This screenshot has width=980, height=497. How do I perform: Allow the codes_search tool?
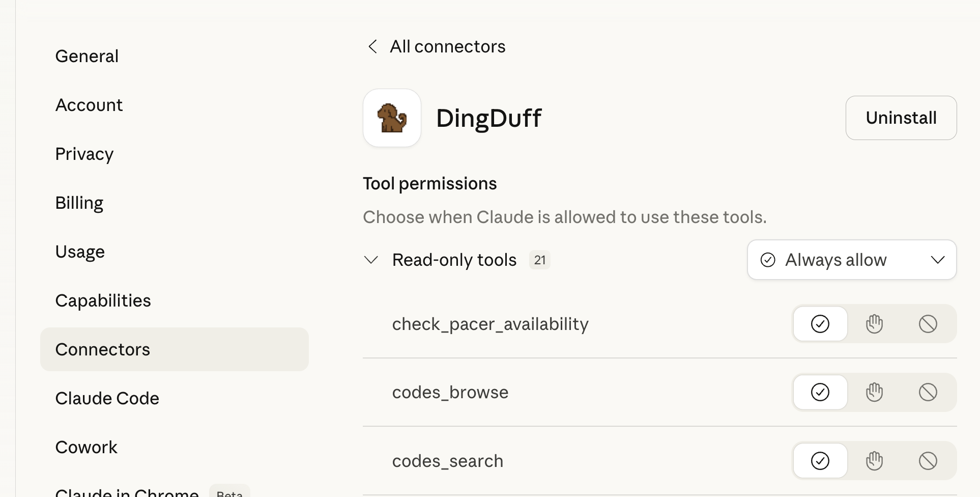point(820,460)
